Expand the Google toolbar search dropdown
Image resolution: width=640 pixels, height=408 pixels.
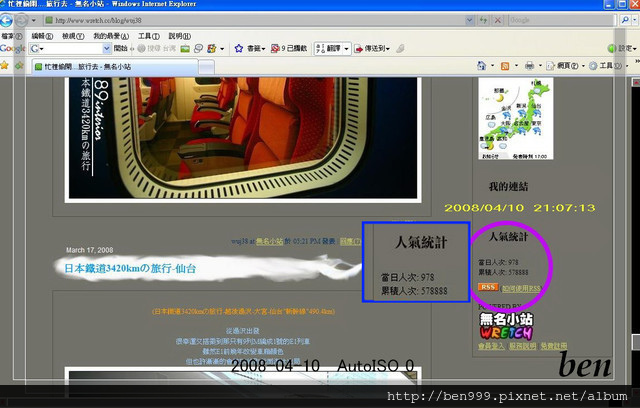[x=107, y=49]
